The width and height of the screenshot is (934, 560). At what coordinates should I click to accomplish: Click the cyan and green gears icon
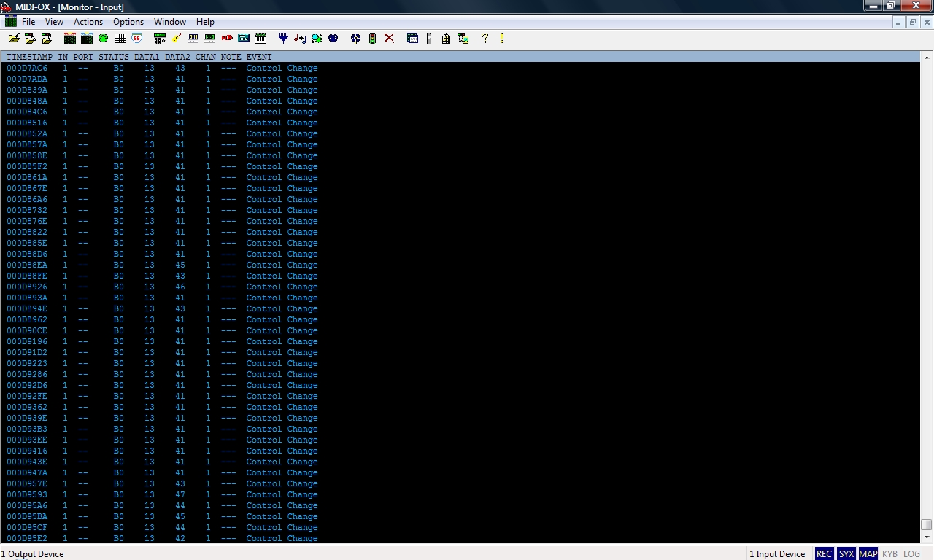(x=317, y=38)
